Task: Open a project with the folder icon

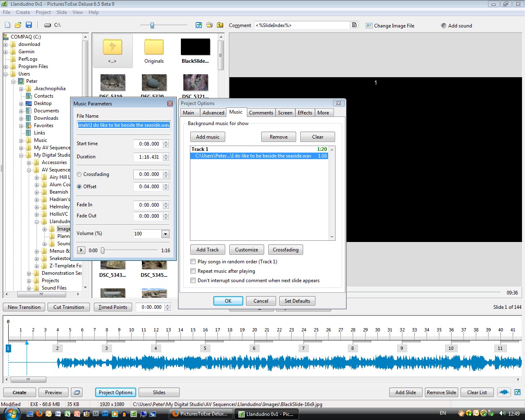Action: (18, 25)
